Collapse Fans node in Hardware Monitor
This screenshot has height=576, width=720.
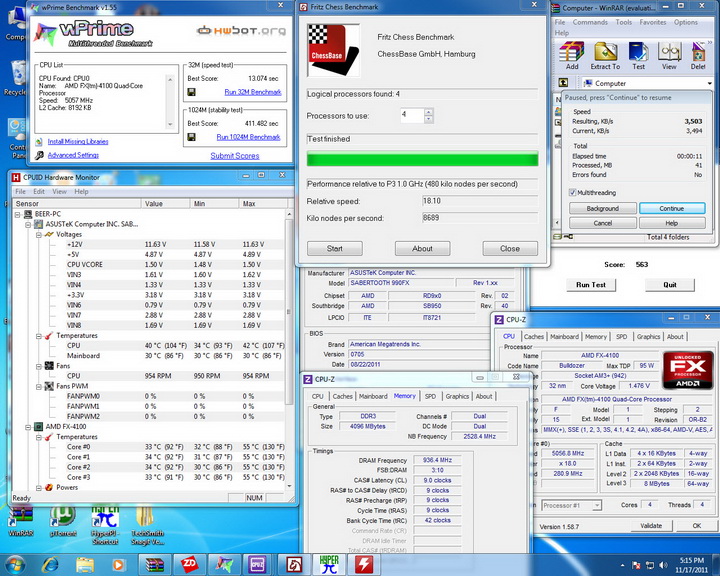(x=39, y=366)
